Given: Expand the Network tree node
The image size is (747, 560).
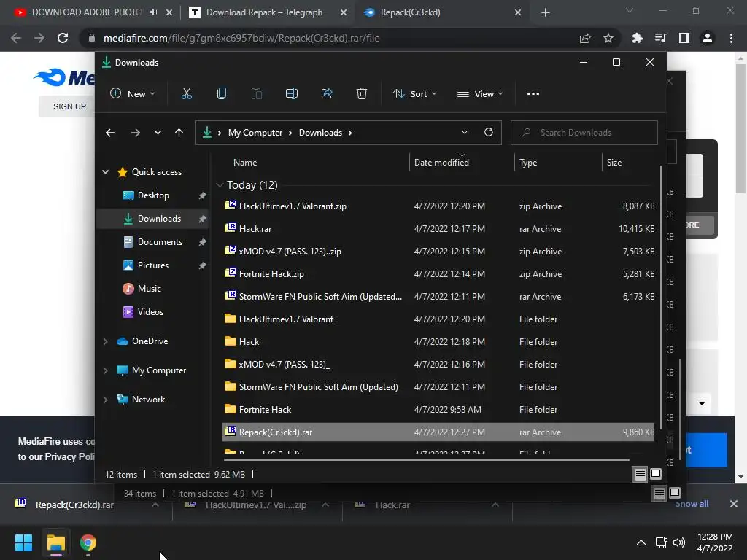Looking at the screenshot, I should click(105, 400).
